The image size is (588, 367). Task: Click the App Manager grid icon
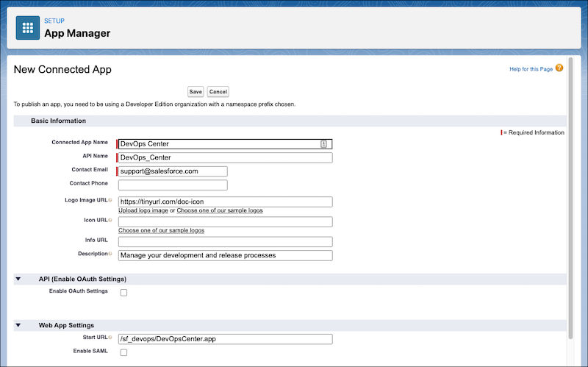[x=28, y=28]
